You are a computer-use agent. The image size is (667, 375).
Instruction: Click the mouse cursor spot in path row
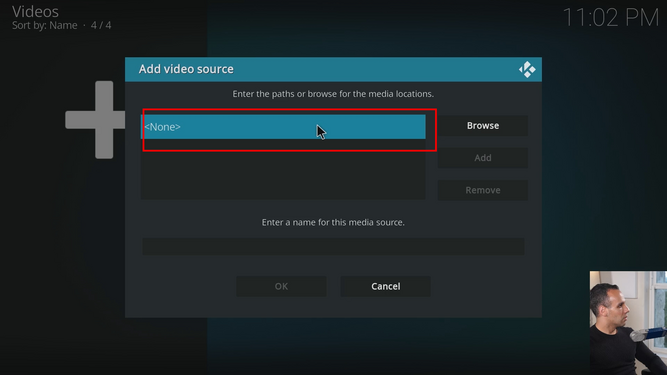tap(321, 132)
